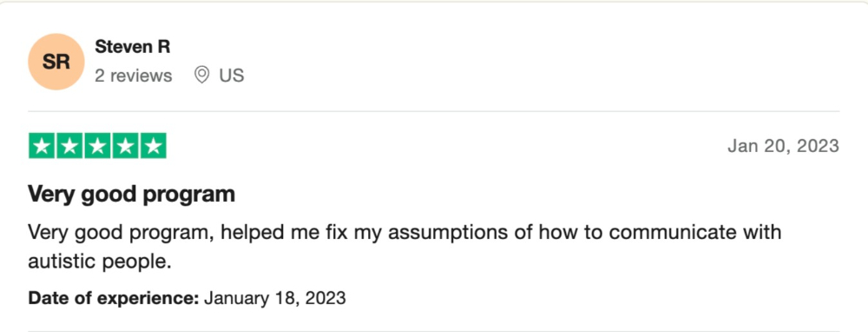Viewport: 868px width, 332px height.
Task: Click the second green rating star
Action: pos(69,146)
